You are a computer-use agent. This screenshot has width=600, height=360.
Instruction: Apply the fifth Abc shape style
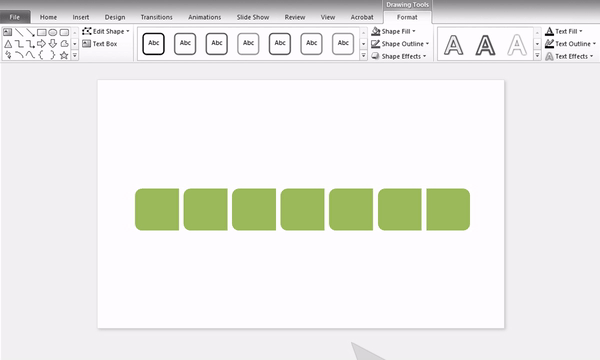point(280,44)
